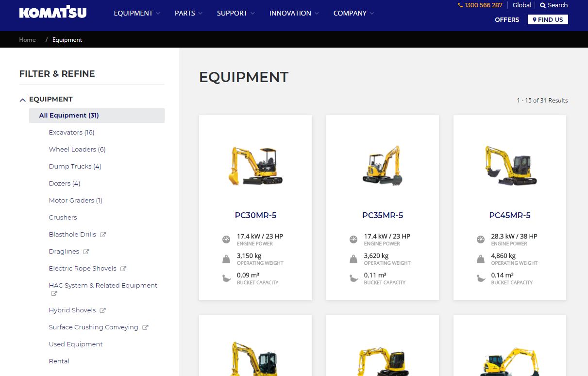Click external link icon beside Electric Rope Shovels

tap(123, 269)
